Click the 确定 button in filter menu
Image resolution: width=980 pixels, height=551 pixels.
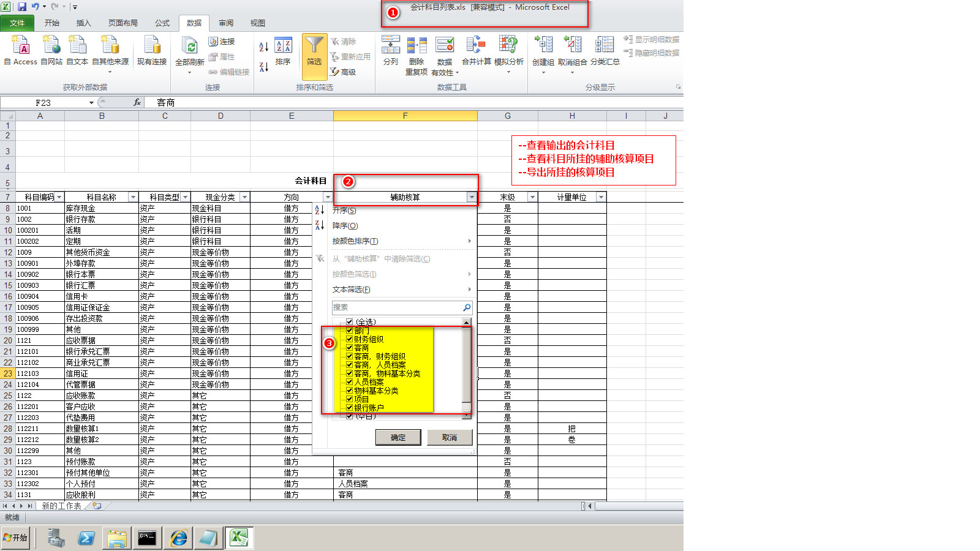click(398, 437)
